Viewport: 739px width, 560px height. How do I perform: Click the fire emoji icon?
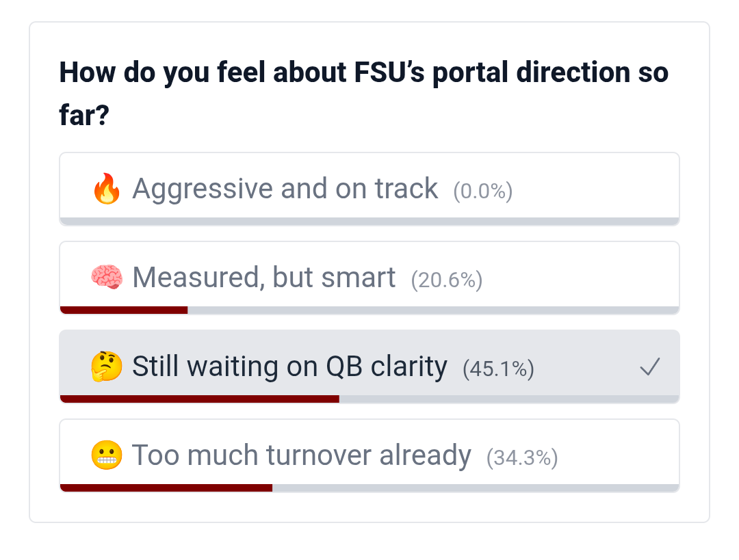106,189
